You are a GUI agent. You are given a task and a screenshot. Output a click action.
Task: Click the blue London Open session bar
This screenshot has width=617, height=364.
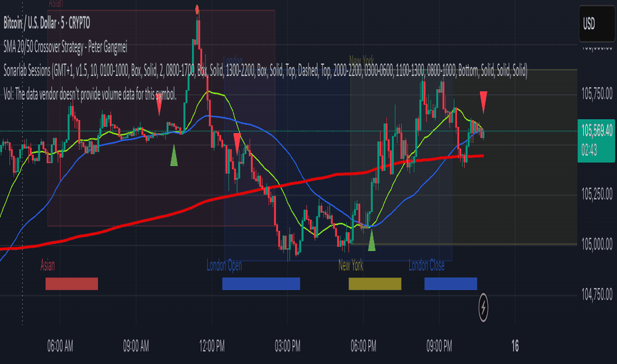[x=261, y=284]
